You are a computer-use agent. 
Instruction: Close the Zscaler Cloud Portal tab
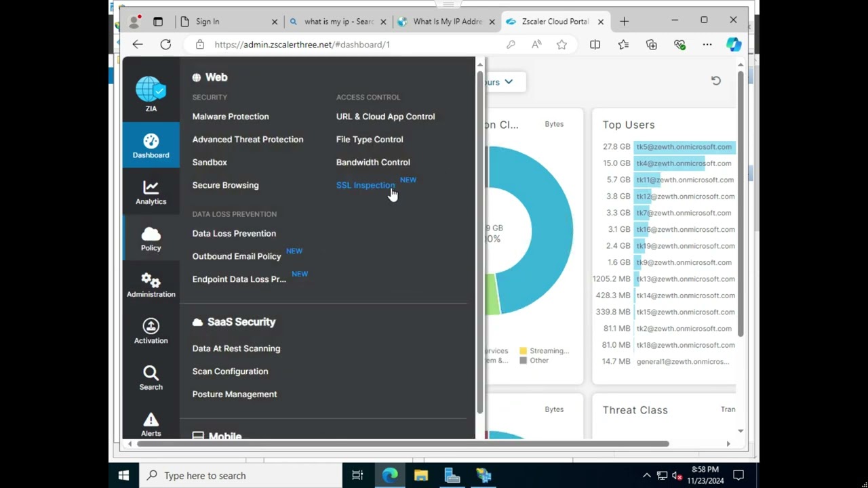click(600, 22)
